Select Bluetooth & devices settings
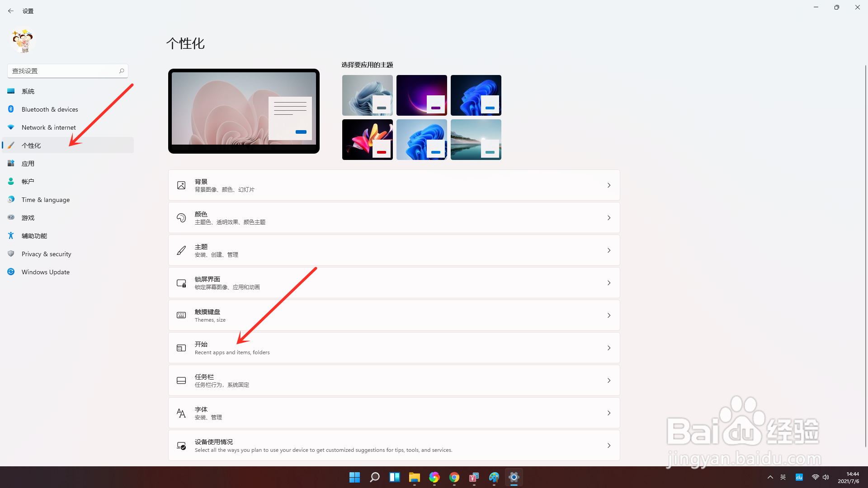868x488 pixels. 50,109
